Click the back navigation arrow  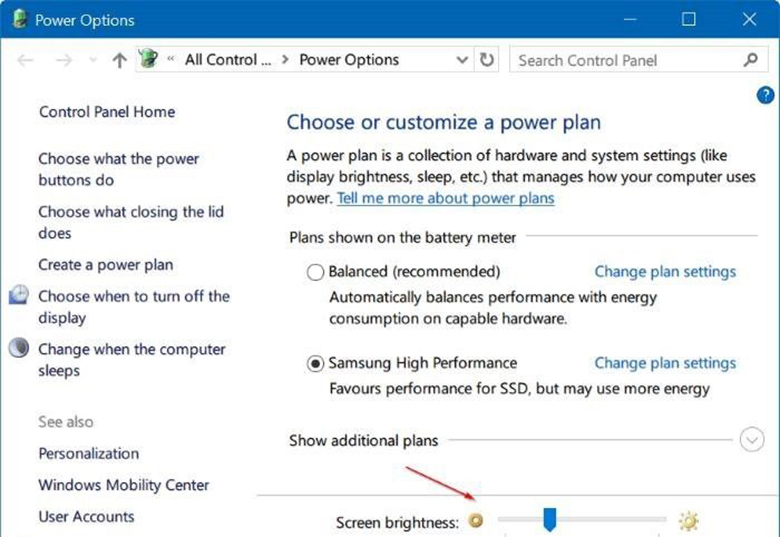point(25,60)
